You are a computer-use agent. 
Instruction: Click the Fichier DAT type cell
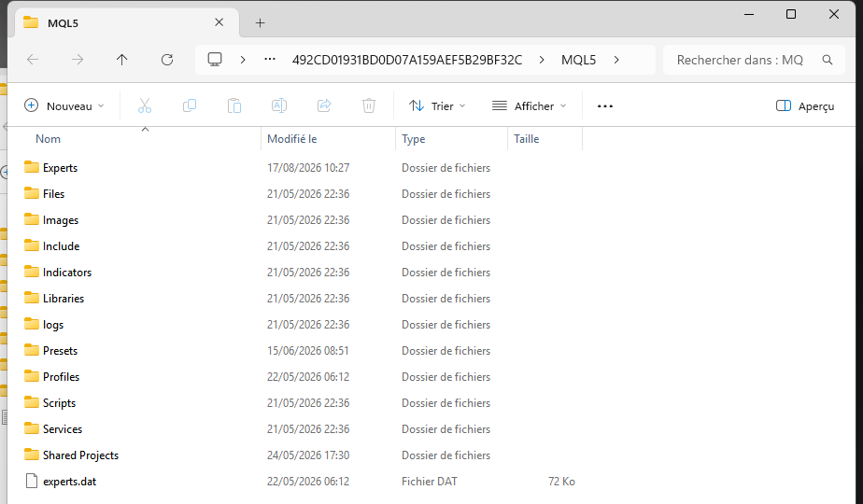tap(430, 482)
